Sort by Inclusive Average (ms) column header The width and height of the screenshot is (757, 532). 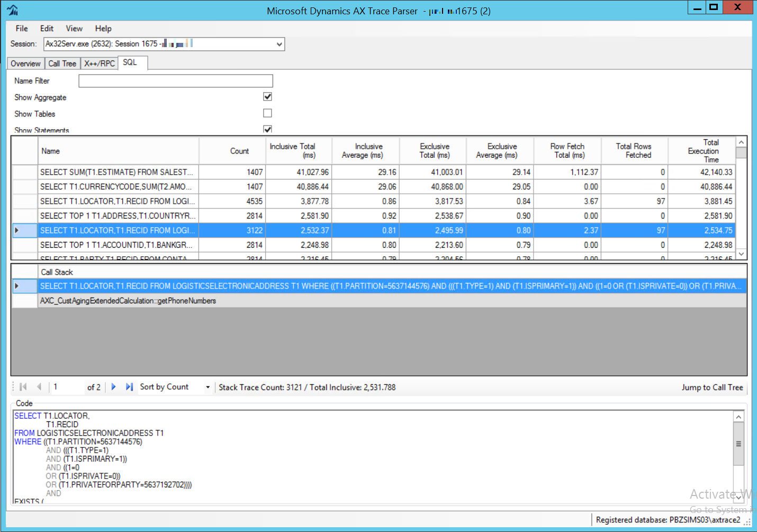click(x=366, y=151)
